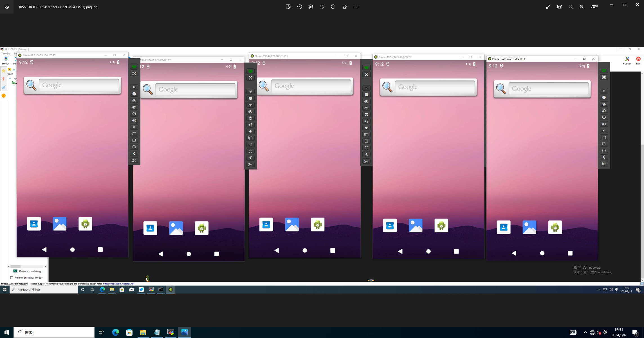The width and height of the screenshot is (644, 338).
Task: Open the three-dots menu in Photos viewer
Action: [x=356, y=7]
